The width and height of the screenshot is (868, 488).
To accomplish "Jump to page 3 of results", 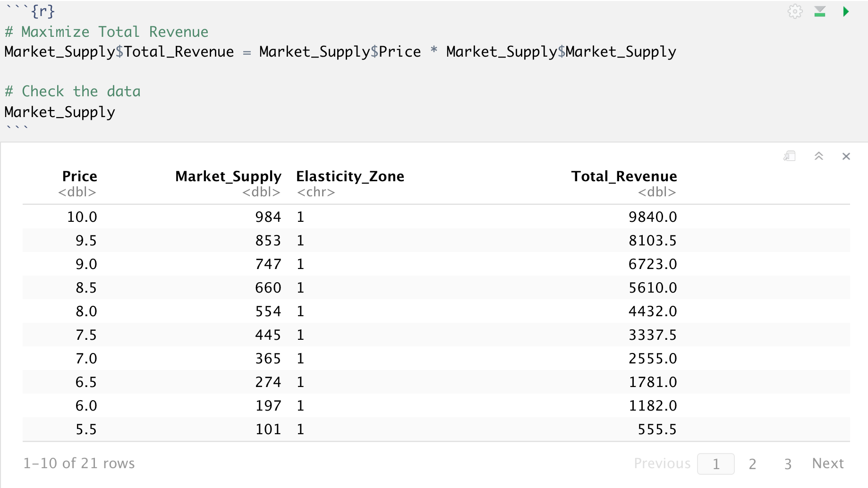I will [787, 464].
